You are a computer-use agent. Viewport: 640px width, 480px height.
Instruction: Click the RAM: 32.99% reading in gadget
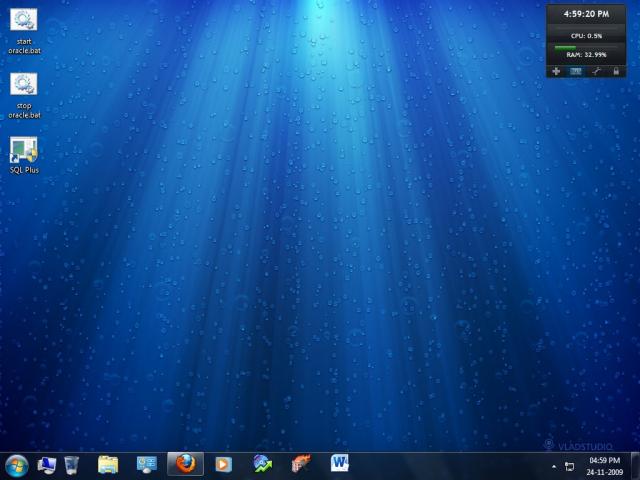click(x=586, y=55)
